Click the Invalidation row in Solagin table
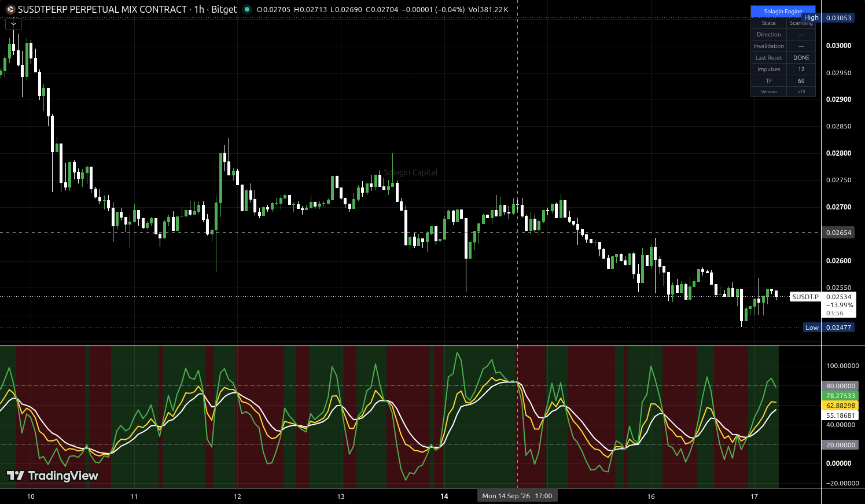 (x=783, y=46)
